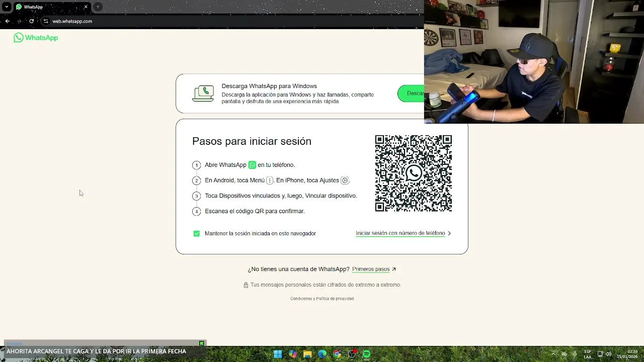The width and height of the screenshot is (644, 362).
Task: Open Spotify from the taskbar
Action: coord(367,354)
